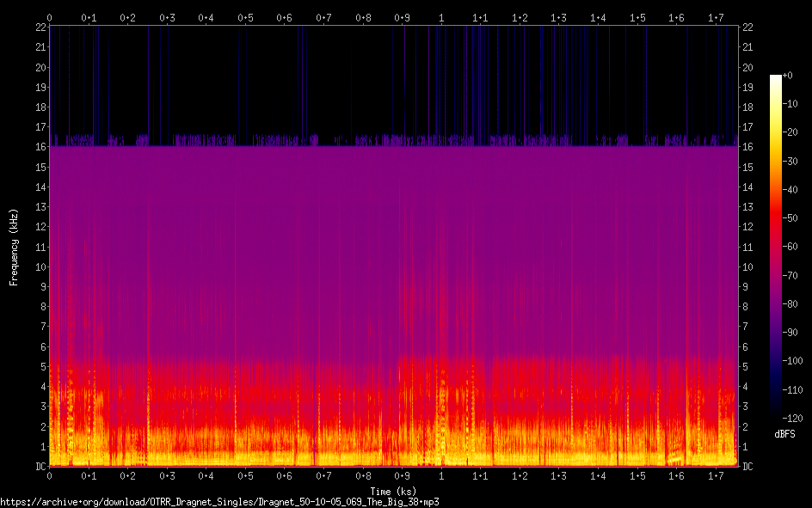Image resolution: width=812 pixels, height=508 pixels.
Task: Click the "Frequency (kHz)" axis label
Action: (14, 247)
